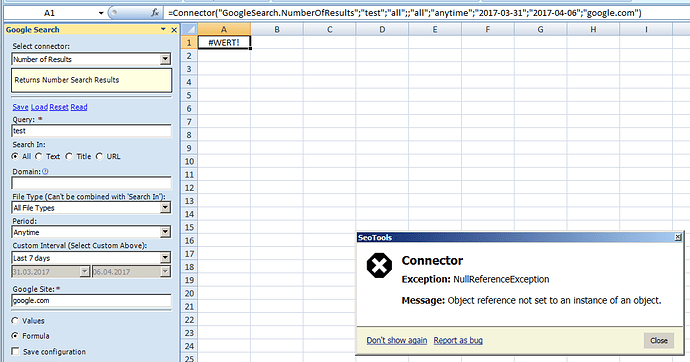This screenshot has height=362, width=690.
Task: Open the Google Search pane options arrow
Action: pos(163,29)
